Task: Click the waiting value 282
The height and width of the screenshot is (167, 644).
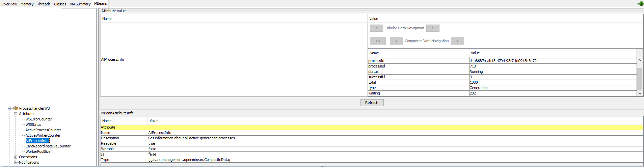Action: coord(553,93)
